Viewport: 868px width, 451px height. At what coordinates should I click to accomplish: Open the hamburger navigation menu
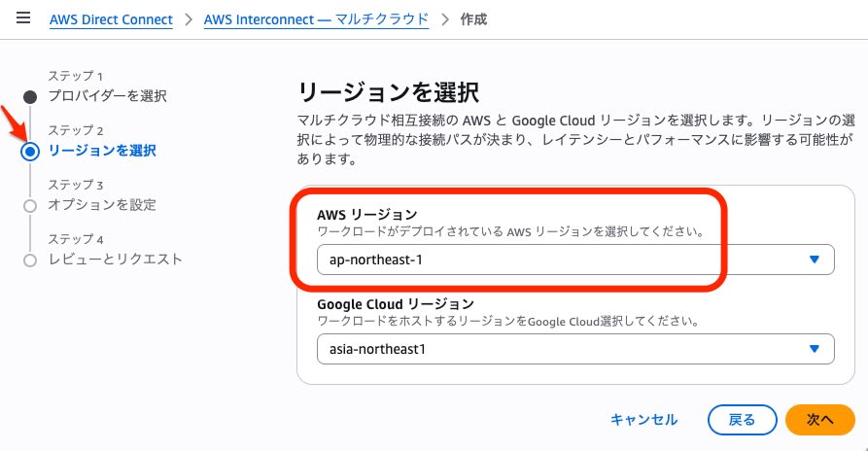(x=23, y=18)
